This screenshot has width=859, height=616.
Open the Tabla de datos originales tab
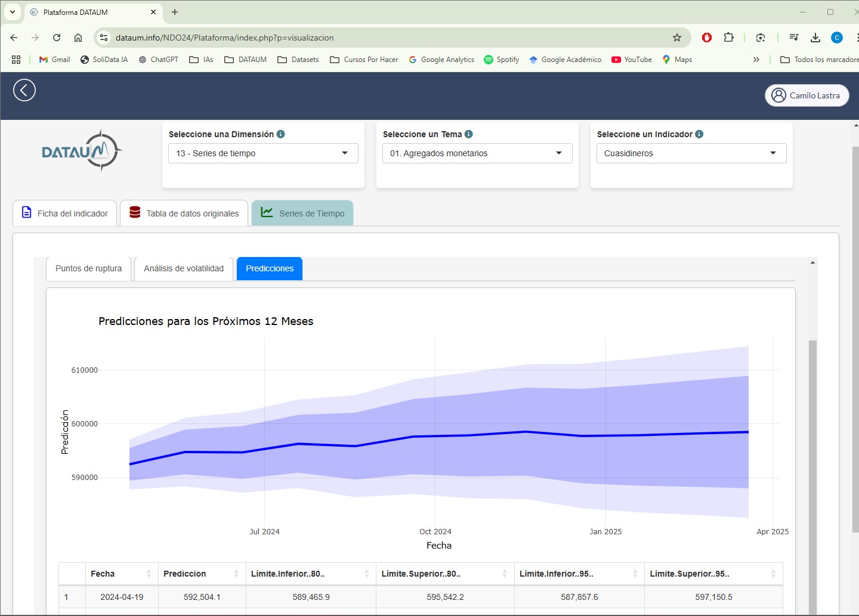coord(184,213)
